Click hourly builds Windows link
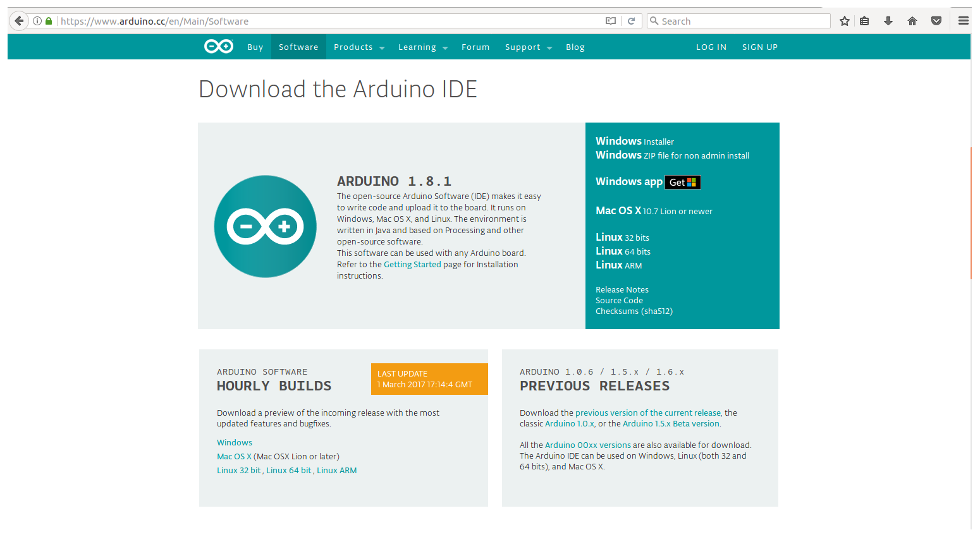 (x=235, y=442)
